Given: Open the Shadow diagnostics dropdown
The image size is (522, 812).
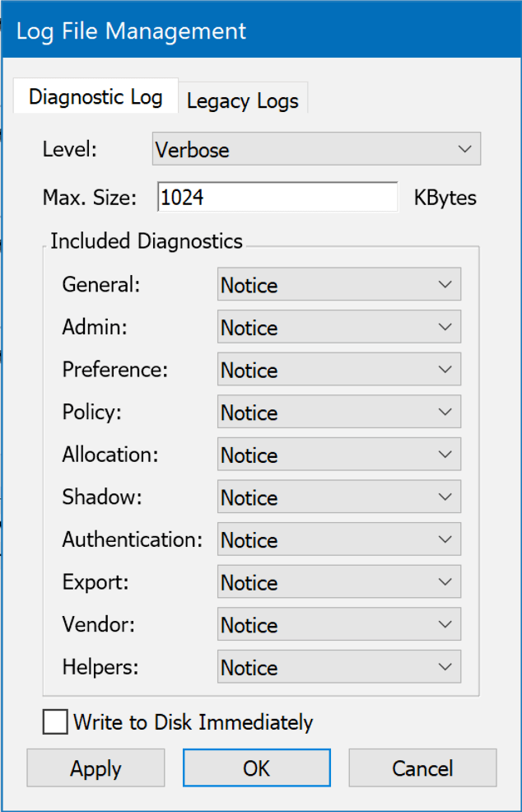Looking at the screenshot, I should pos(338,497).
